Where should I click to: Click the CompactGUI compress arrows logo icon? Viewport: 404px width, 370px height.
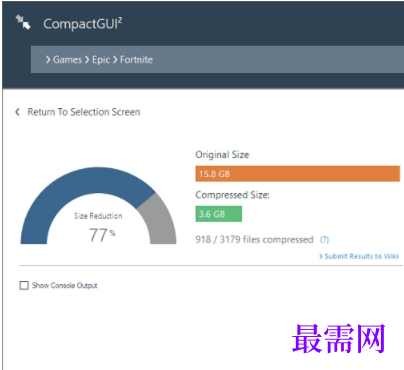[x=23, y=22]
